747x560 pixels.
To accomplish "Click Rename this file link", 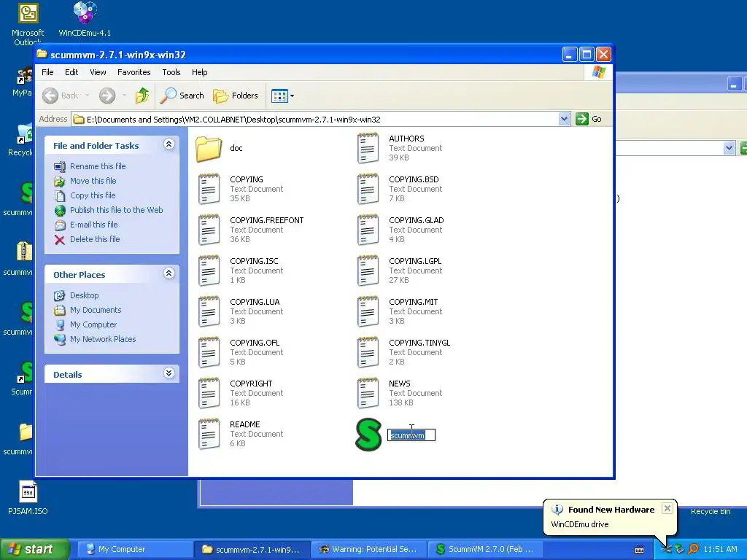I will pos(98,166).
